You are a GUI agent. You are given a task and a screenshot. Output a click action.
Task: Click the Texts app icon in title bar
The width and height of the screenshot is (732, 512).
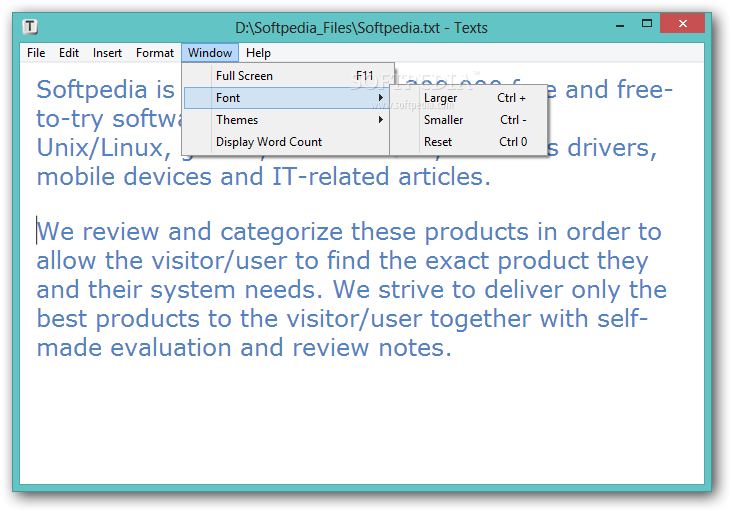click(x=30, y=27)
